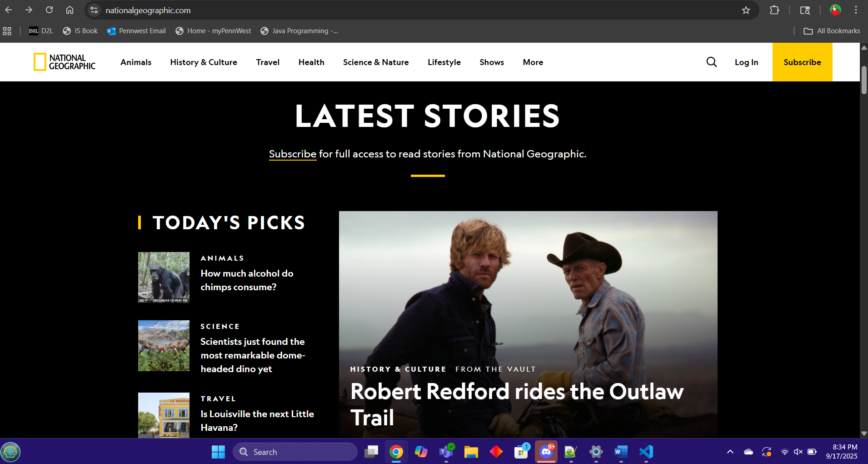868x464 pixels.
Task: Open the chimps alcohol consumption article
Action: point(247,280)
